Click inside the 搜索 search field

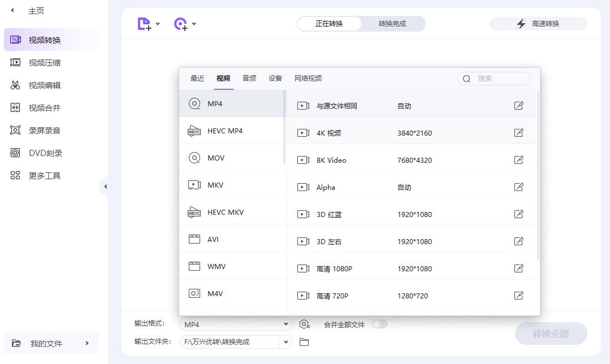(x=497, y=78)
